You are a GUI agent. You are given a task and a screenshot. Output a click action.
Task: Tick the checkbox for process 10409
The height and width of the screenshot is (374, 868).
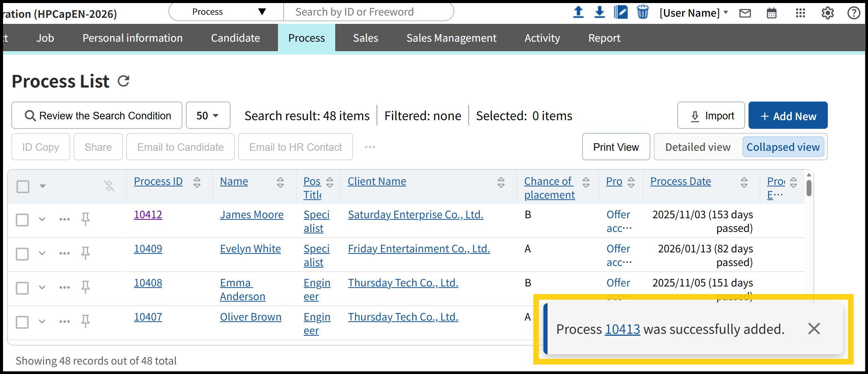point(22,254)
